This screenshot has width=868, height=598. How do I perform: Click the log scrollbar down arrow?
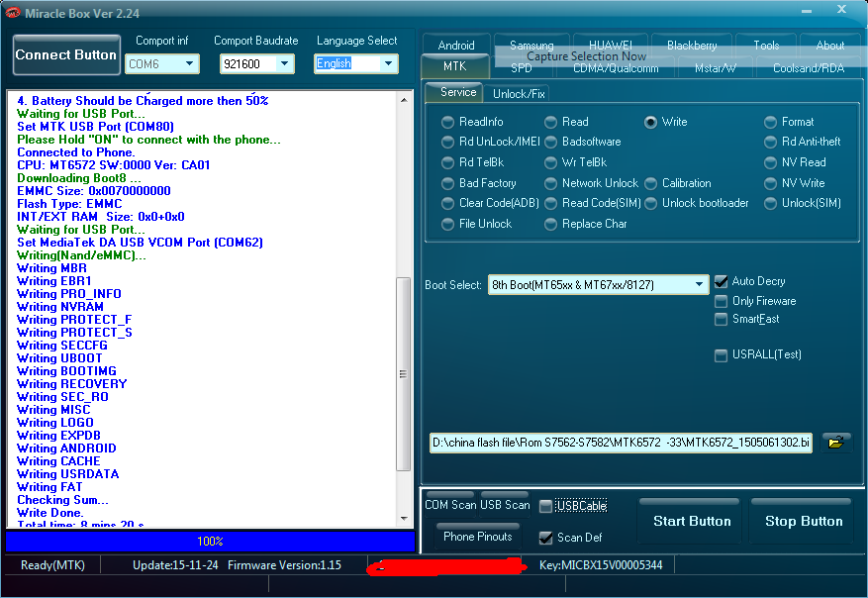(404, 519)
